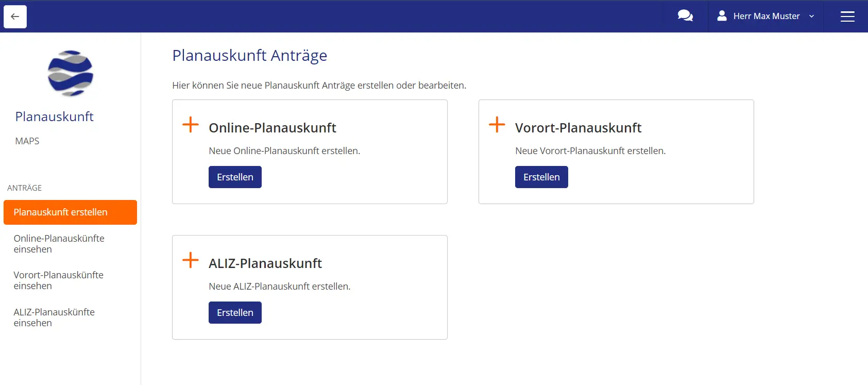Image resolution: width=868 pixels, height=385 pixels.
Task: Click the user avatar icon
Action: [x=721, y=16]
